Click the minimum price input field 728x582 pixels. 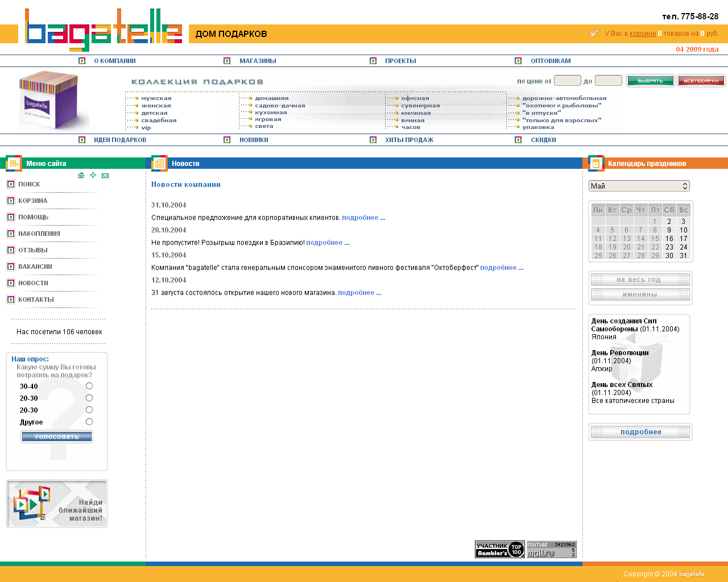(568, 81)
